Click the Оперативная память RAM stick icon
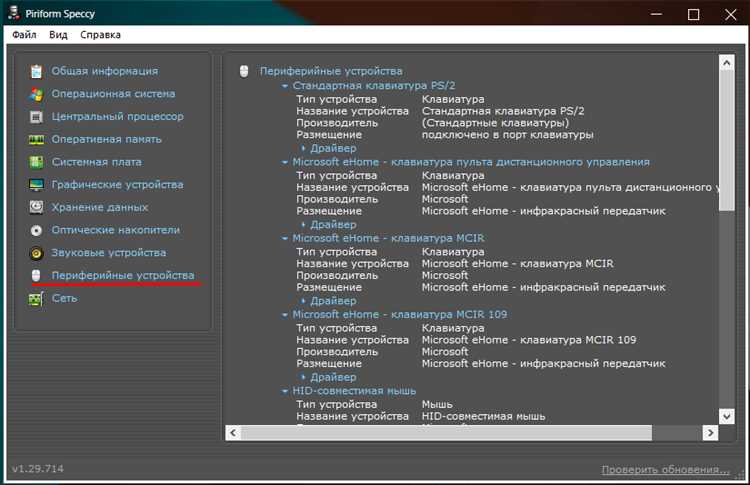The width and height of the screenshot is (750, 485). 36,140
